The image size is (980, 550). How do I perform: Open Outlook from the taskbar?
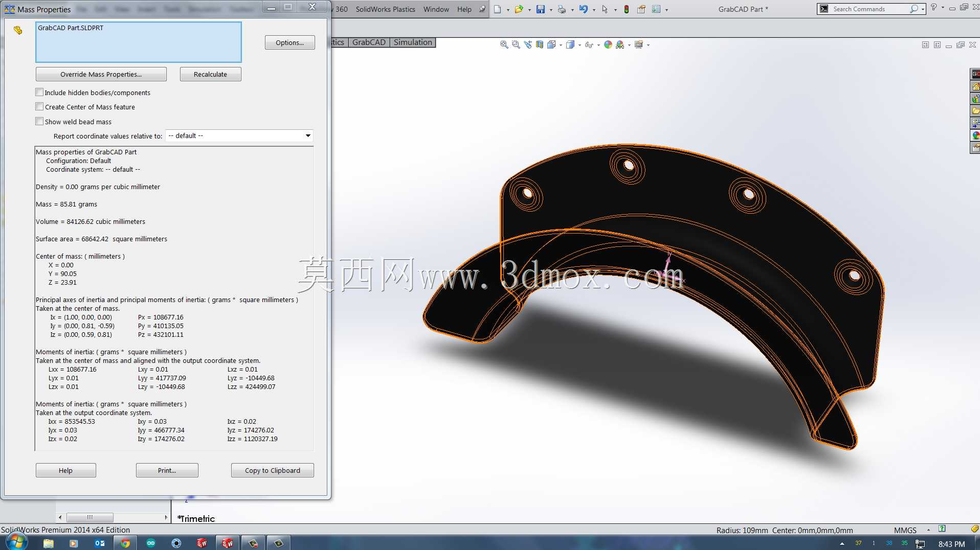point(100,543)
